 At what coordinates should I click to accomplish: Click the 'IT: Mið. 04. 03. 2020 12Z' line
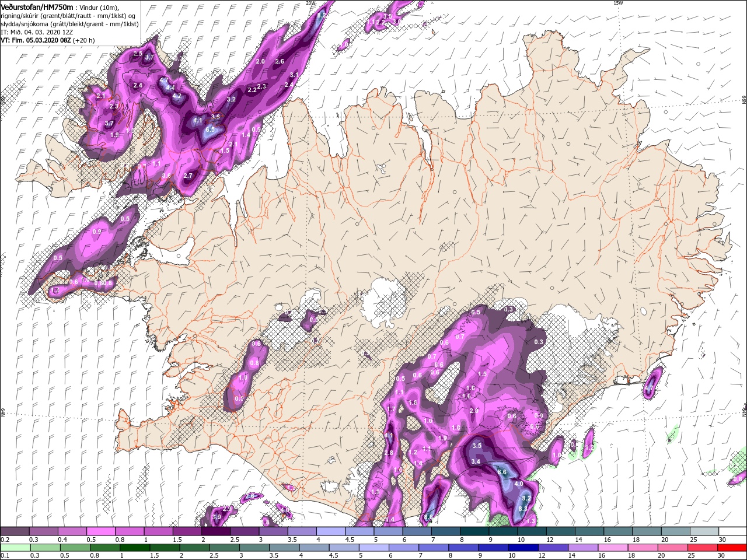point(38,32)
